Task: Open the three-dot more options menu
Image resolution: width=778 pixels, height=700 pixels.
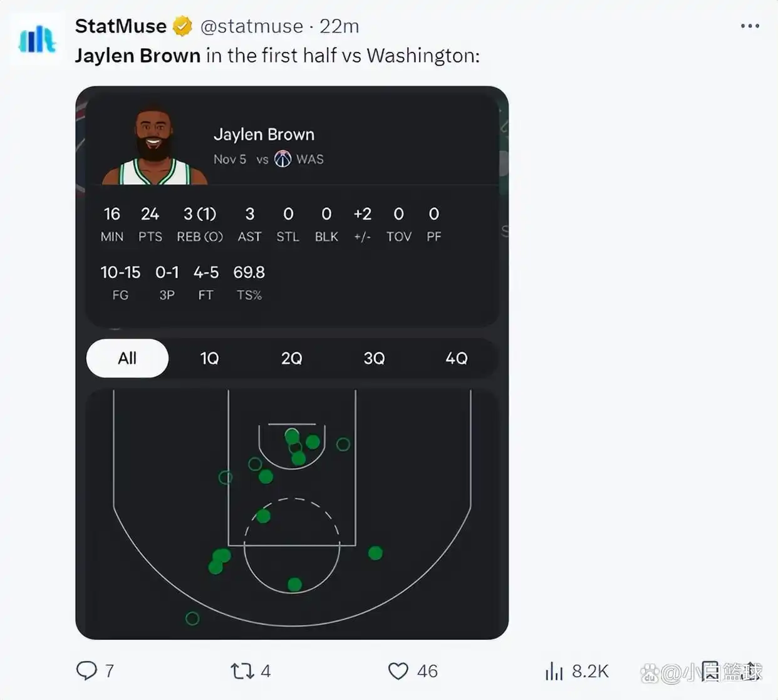Action: (x=749, y=26)
